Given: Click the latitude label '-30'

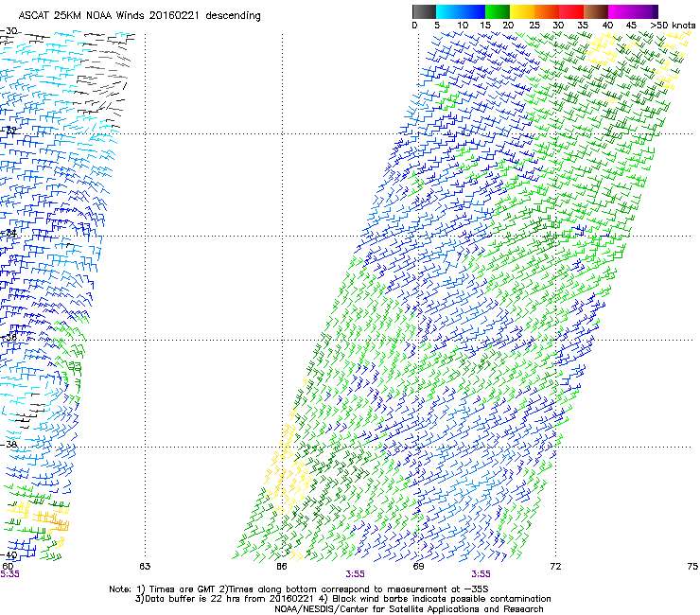Looking at the screenshot, I should pos(9,31).
